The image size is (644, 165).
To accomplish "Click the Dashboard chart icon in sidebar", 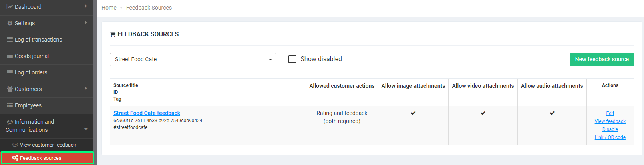I will 10,7.
